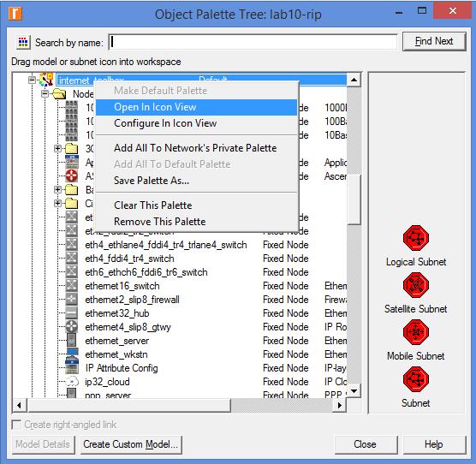
Task: Click the vertical scrollbar thumb
Action: coord(354,199)
